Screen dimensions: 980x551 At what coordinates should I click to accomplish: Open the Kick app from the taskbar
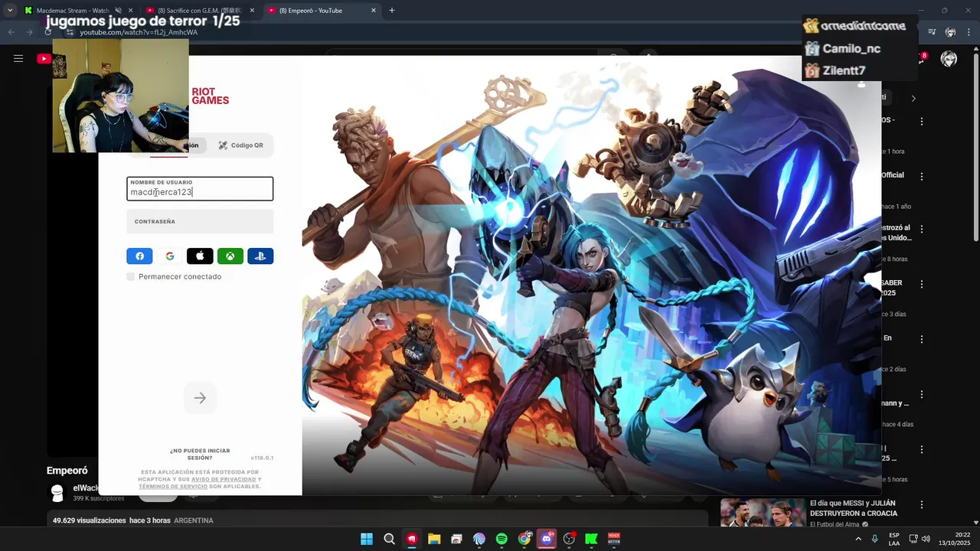[591, 539]
